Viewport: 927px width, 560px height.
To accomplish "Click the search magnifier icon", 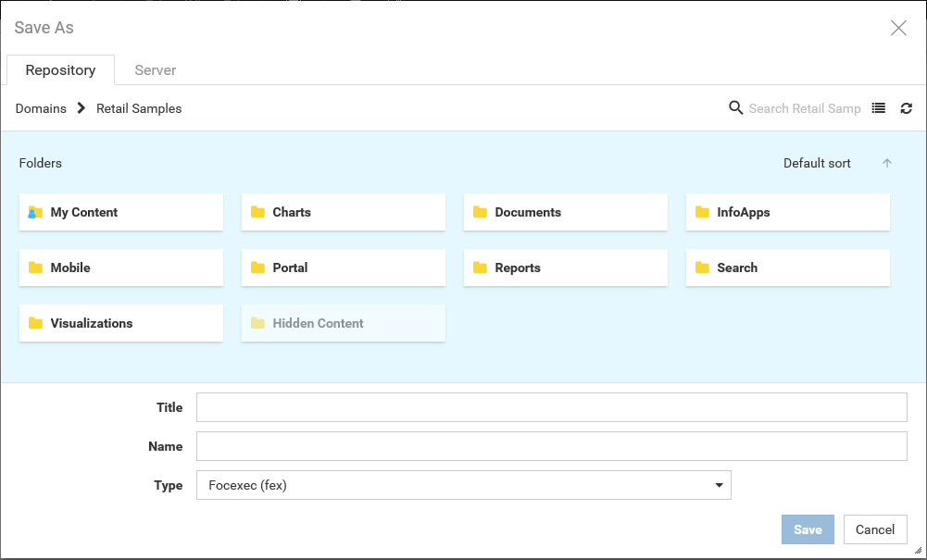I will click(736, 108).
